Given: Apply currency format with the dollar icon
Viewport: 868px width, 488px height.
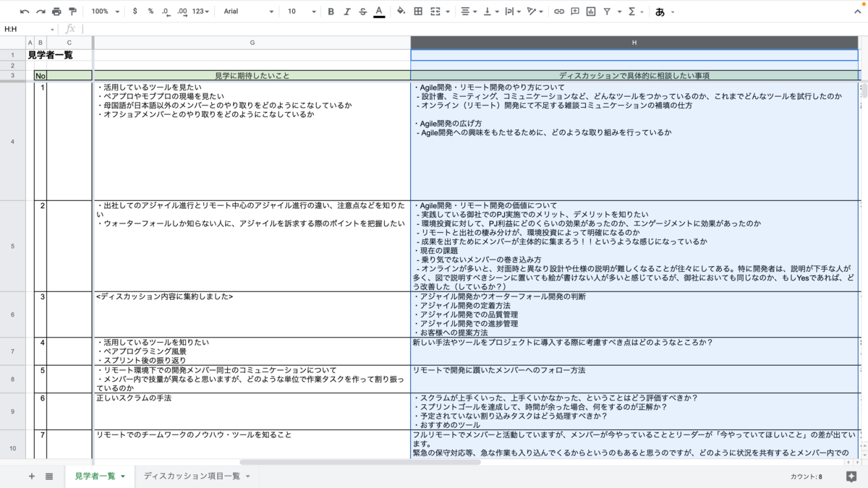Looking at the screenshot, I should click(x=135, y=12).
